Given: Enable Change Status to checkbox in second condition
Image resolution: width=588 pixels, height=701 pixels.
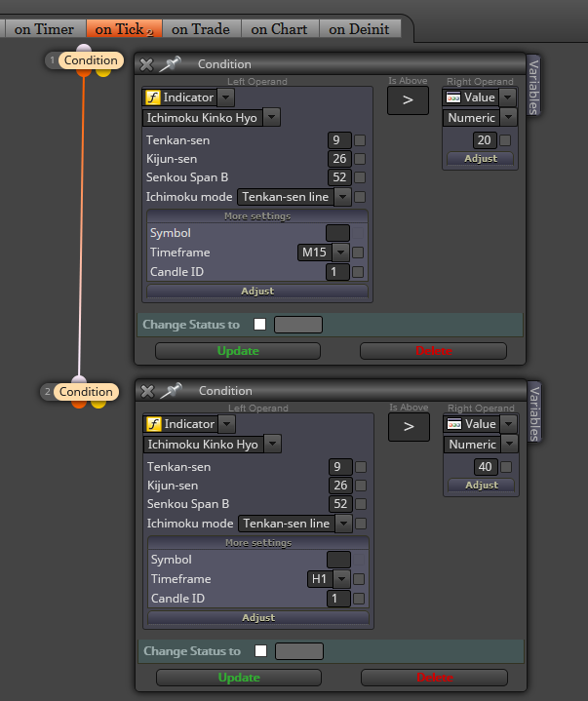Looking at the screenshot, I should (260, 650).
